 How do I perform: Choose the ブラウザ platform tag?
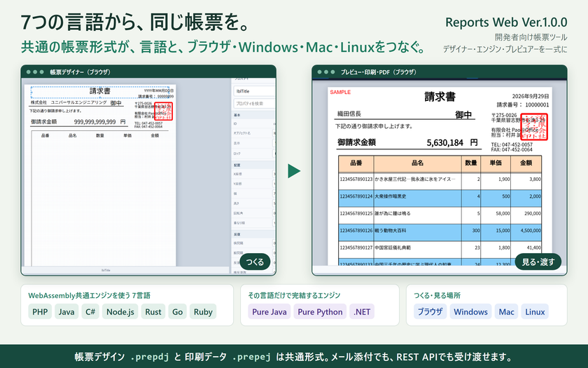coord(430,312)
